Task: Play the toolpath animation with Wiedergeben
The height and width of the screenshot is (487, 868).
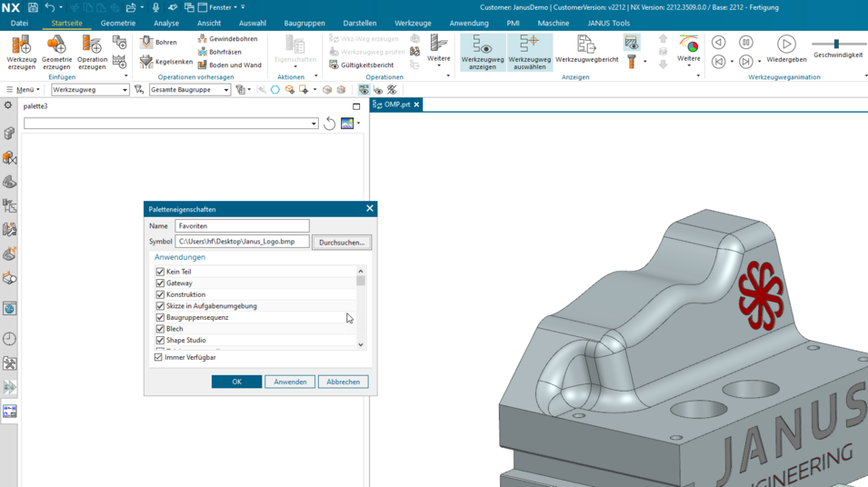Action: [x=786, y=49]
